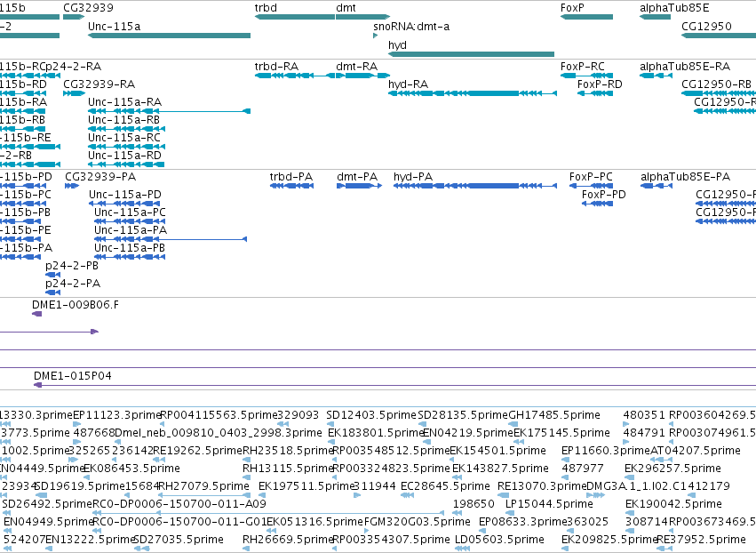Click the Unc-115a-RC transcript label
This screenshot has height=553, width=756.
click(x=123, y=138)
